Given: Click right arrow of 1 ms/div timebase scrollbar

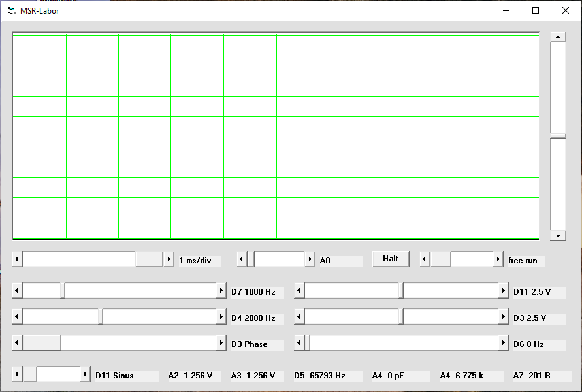Looking at the screenshot, I should [x=169, y=259].
